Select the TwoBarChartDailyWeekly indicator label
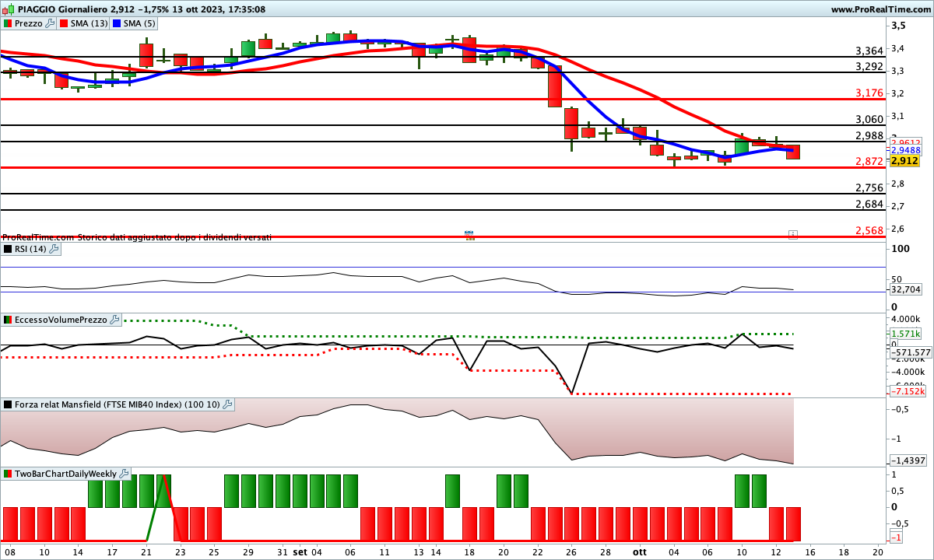Screen dimensions: 934x560 tap(65, 474)
